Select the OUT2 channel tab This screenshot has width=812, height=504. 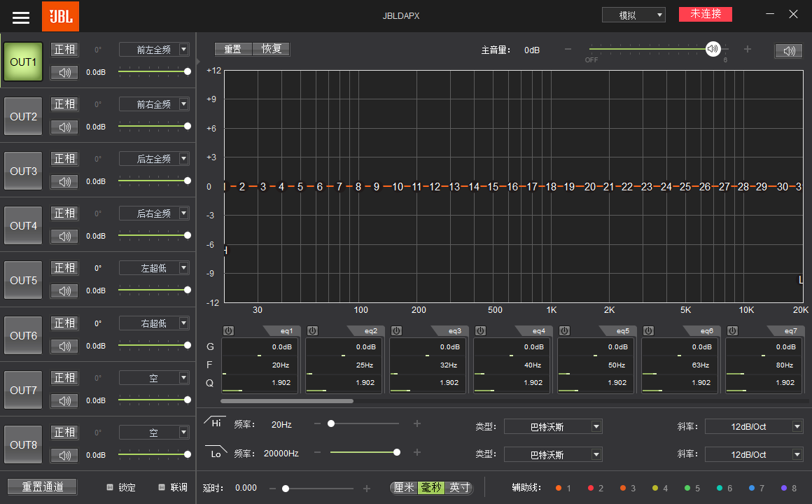click(x=23, y=116)
